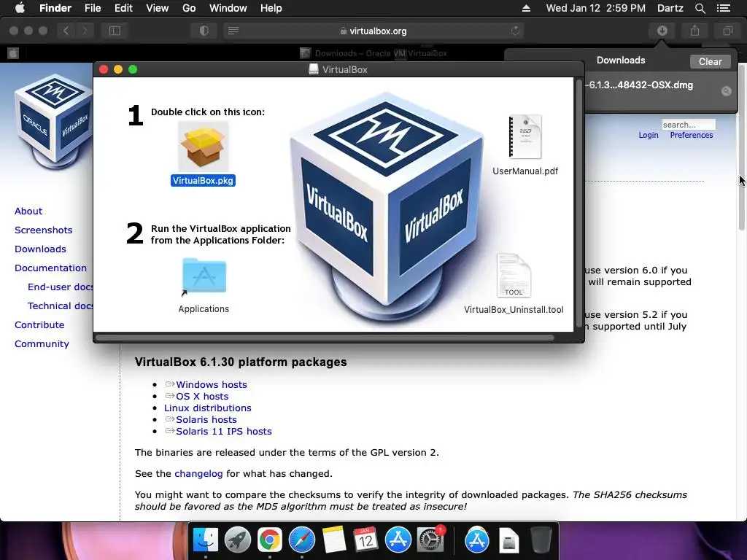Open the Preferences link on the page
The height and width of the screenshot is (560, 747).
692,135
